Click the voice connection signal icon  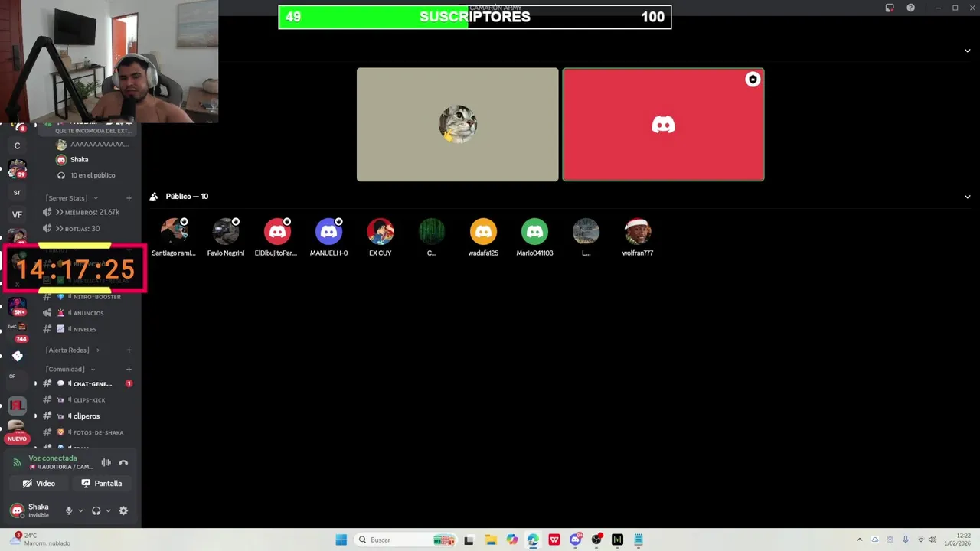[x=17, y=462]
